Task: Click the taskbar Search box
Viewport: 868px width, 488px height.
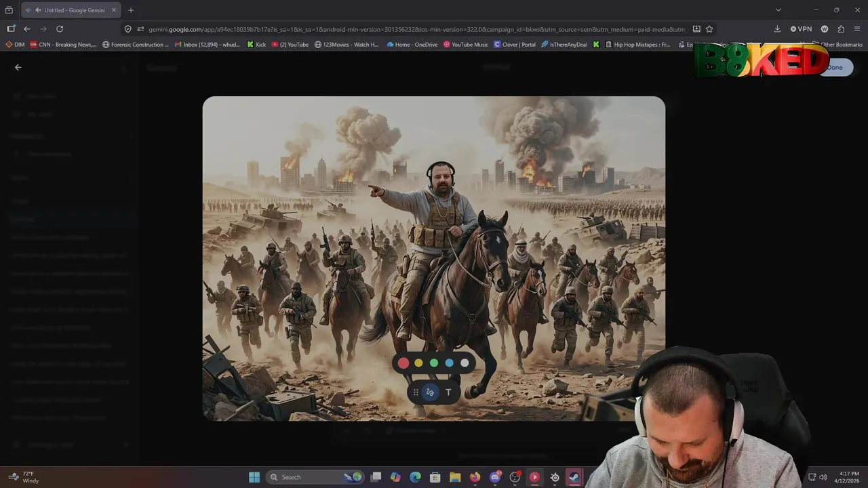Action: 315,477
